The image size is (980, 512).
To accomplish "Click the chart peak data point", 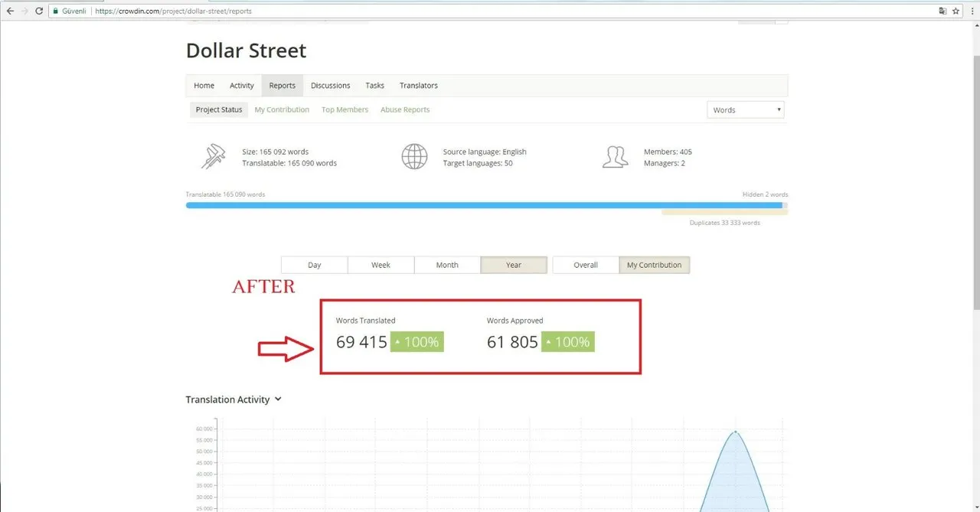I will [736, 432].
